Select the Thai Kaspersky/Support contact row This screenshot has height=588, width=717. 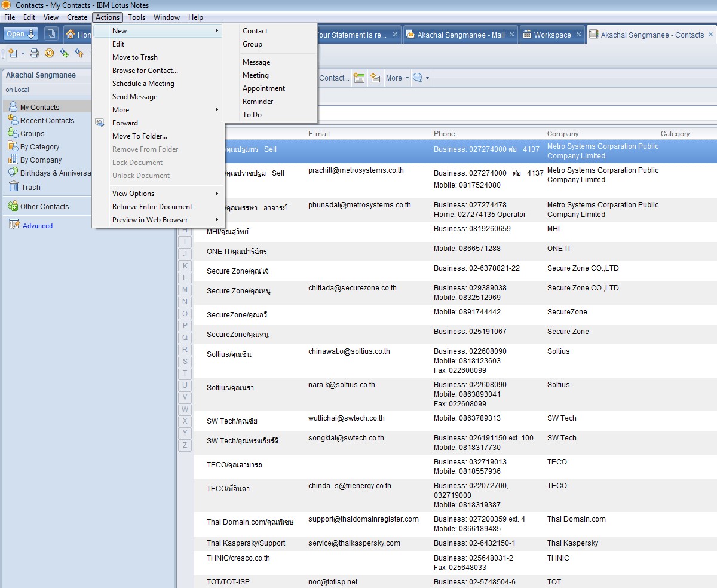coord(455,543)
